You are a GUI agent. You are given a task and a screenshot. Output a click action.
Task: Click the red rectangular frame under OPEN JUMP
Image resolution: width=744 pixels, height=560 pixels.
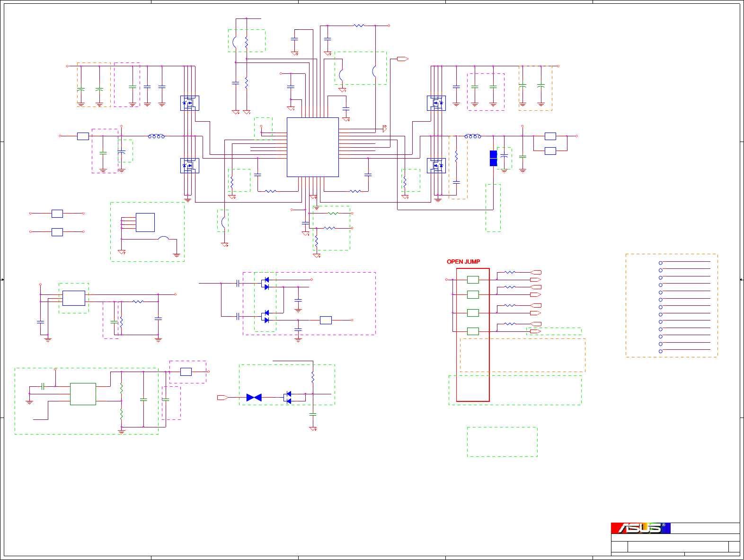click(473, 335)
